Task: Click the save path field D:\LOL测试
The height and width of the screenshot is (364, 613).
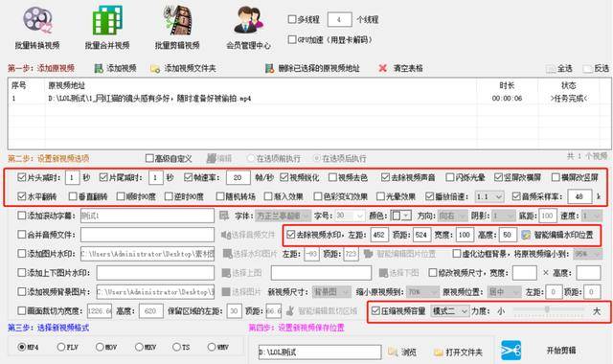Action: click(x=319, y=353)
